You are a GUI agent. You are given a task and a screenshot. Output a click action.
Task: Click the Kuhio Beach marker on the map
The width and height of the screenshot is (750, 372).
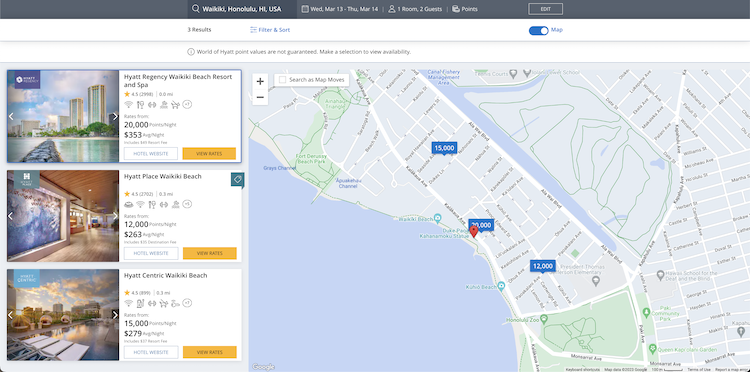[x=501, y=286]
